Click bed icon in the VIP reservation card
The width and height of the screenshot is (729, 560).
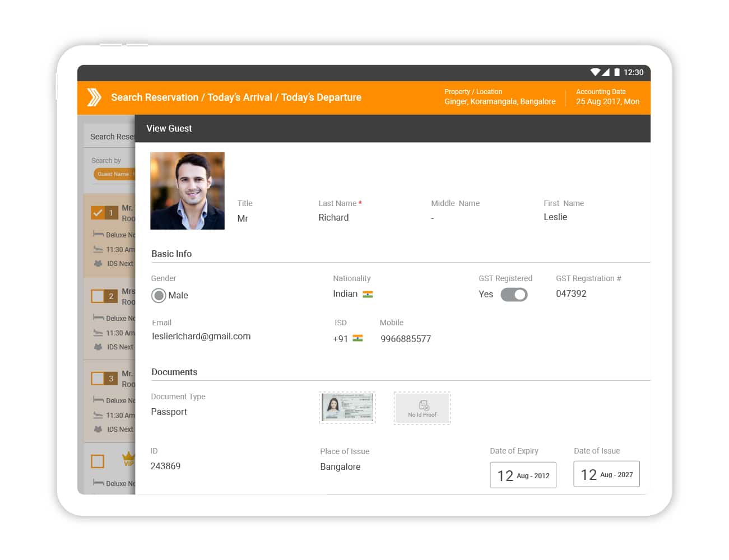[x=98, y=483]
